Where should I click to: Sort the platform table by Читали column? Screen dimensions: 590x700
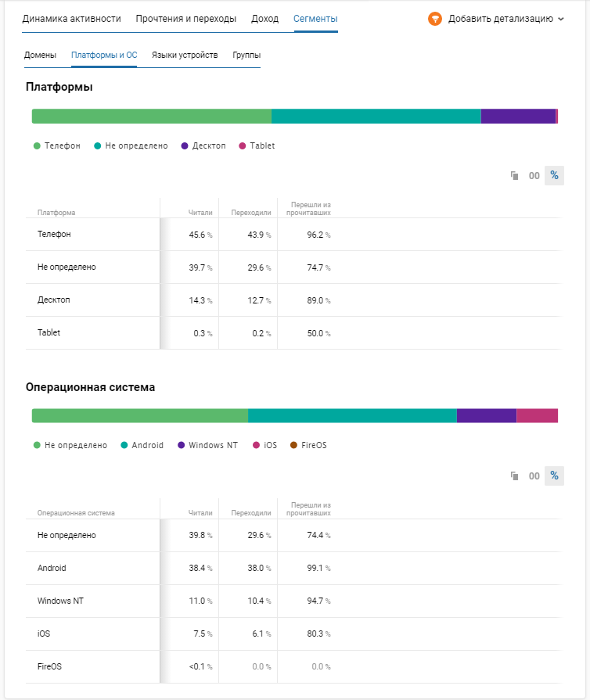pyautogui.click(x=200, y=213)
